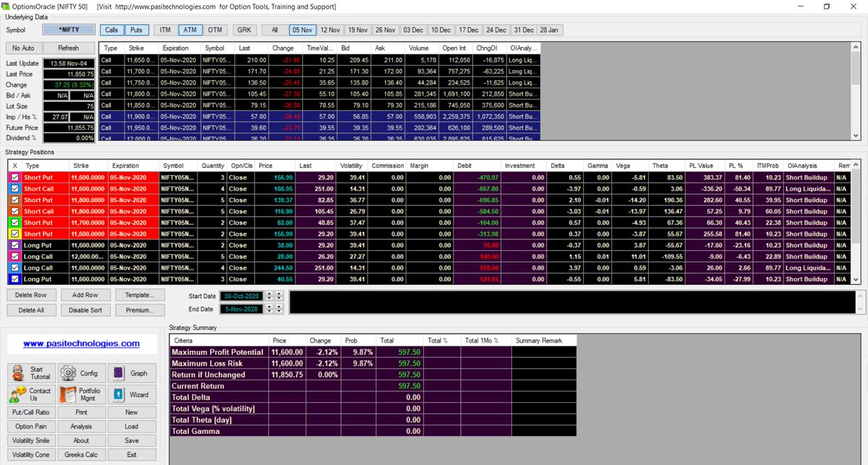Click Delete All button
The height and width of the screenshot is (465, 868).
tap(30, 310)
